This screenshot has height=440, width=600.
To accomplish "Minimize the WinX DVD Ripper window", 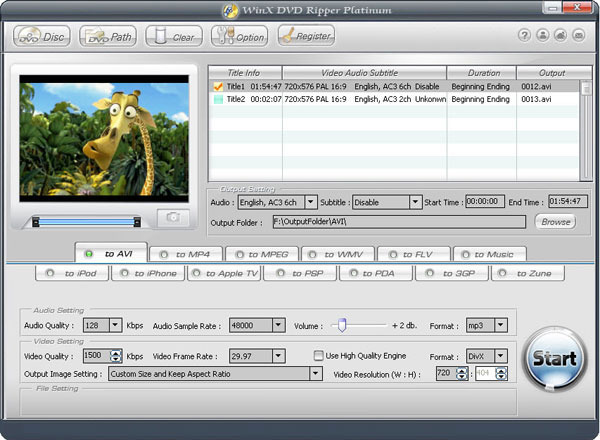I will 552,8.
